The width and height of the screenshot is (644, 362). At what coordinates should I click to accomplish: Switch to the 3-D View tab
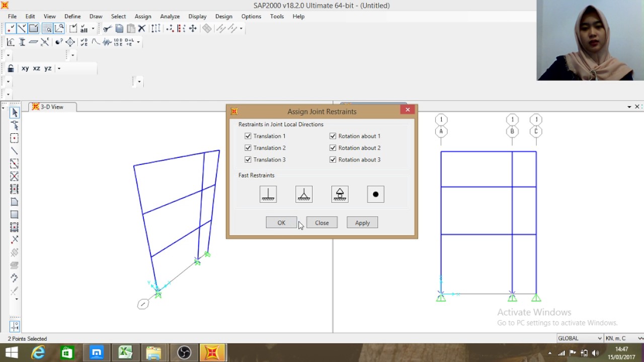point(52,107)
